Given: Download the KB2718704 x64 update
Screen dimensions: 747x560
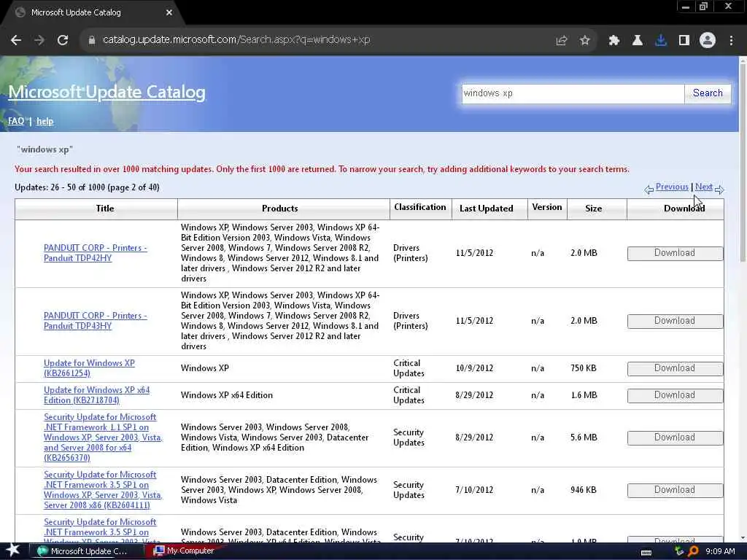Looking at the screenshot, I should (675, 395).
